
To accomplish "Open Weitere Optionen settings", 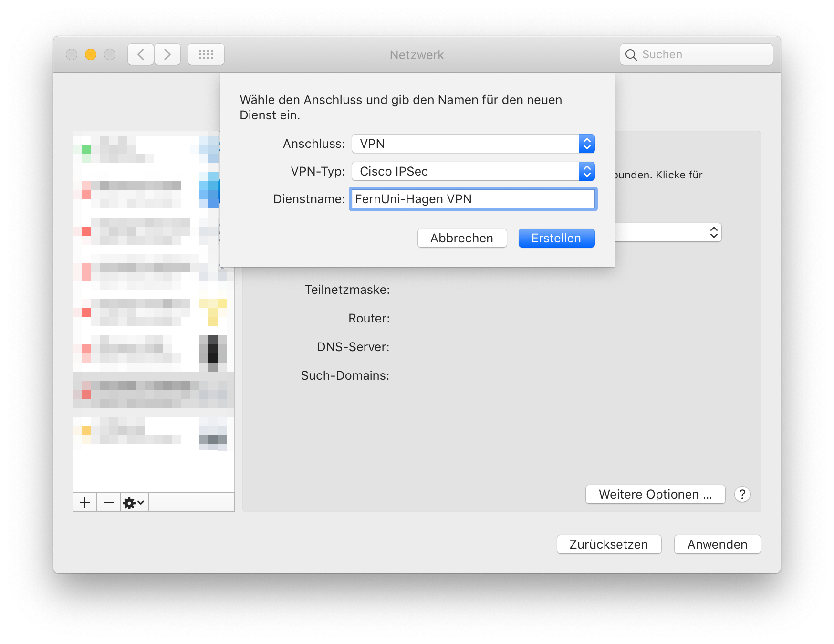I will (x=655, y=494).
